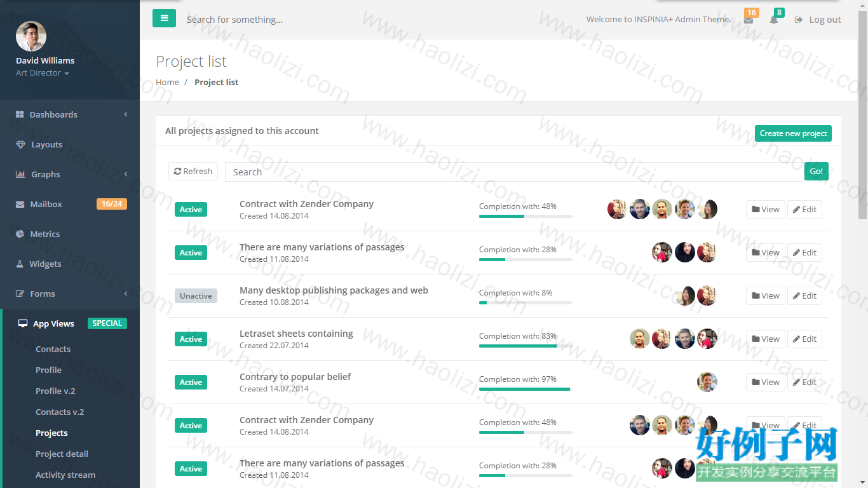Click the Go! search button
This screenshot has width=868, height=488.
point(817,172)
